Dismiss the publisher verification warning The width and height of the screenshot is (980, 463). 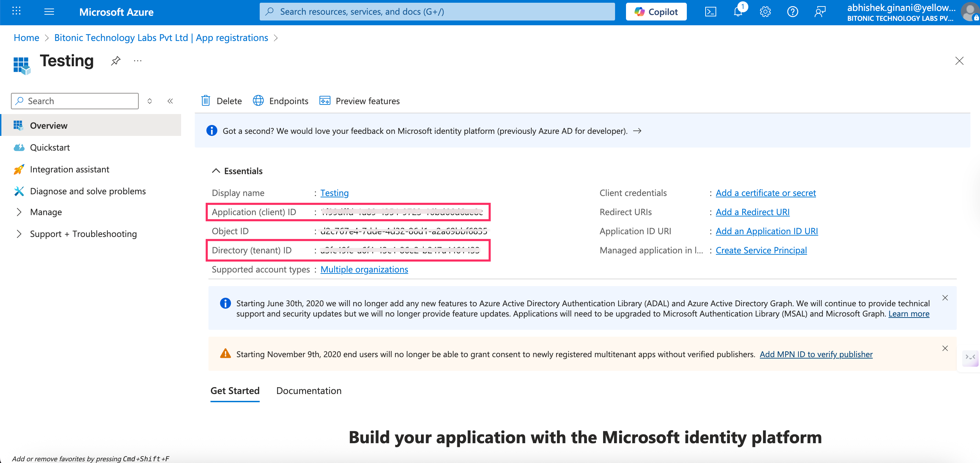click(945, 349)
